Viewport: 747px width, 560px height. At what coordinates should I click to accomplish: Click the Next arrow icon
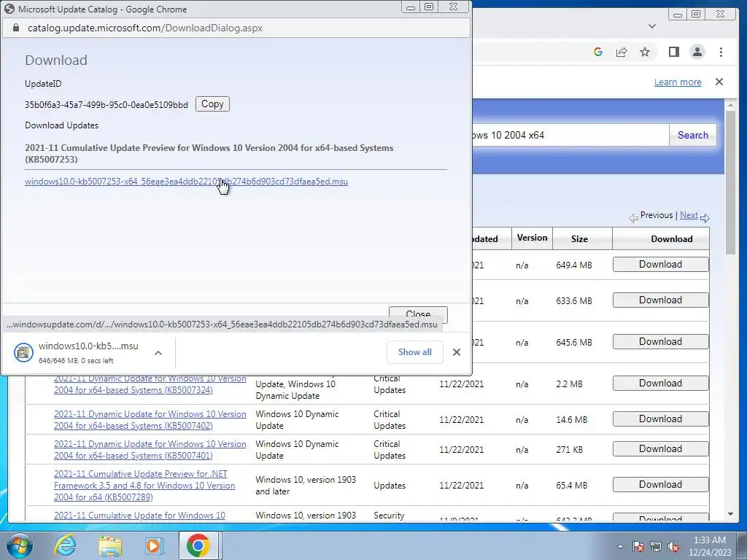coord(705,218)
